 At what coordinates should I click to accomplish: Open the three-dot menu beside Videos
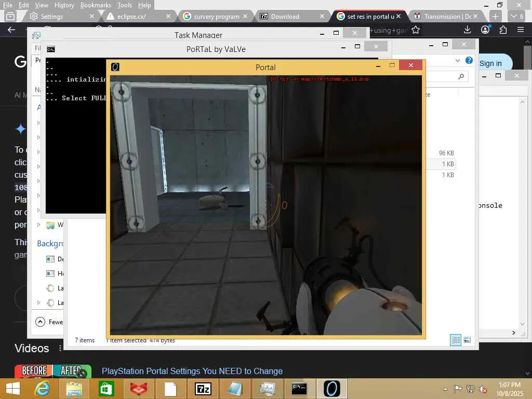(x=60, y=348)
